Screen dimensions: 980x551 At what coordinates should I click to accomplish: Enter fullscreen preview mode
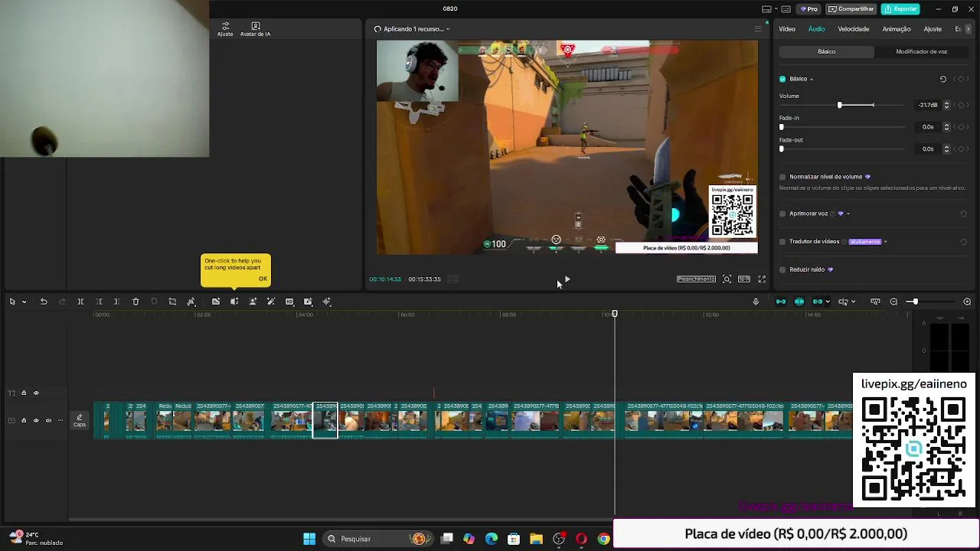click(762, 279)
